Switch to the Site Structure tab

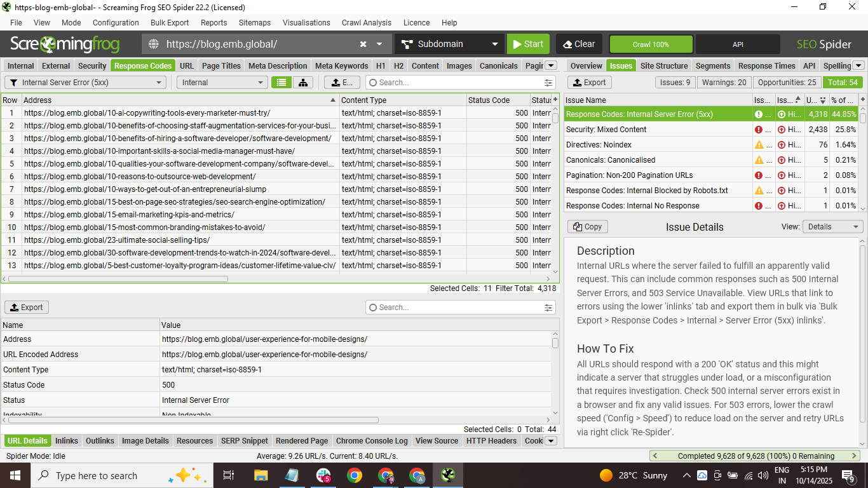[663, 65]
